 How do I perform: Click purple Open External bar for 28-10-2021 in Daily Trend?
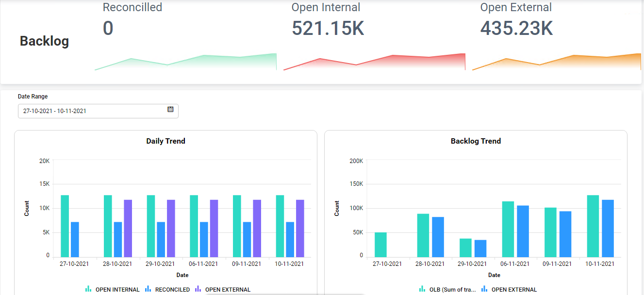click(x=128, y=228)
